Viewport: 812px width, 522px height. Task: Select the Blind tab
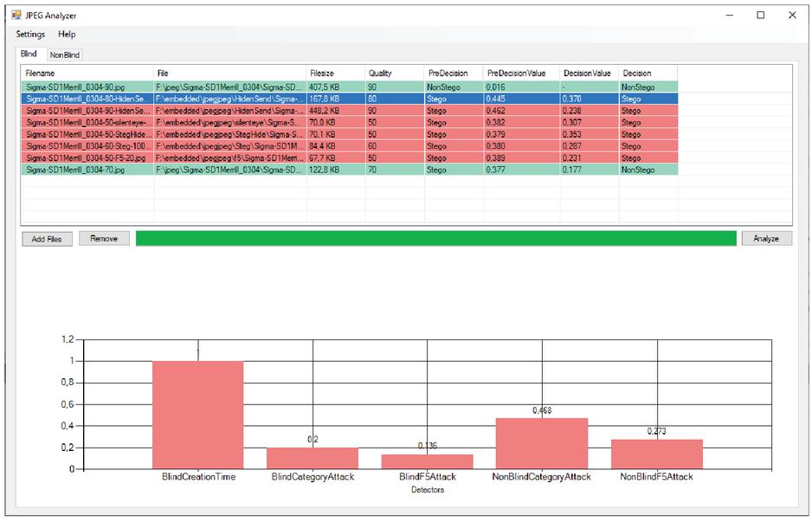pyautogui.click(x=29, y=54)
